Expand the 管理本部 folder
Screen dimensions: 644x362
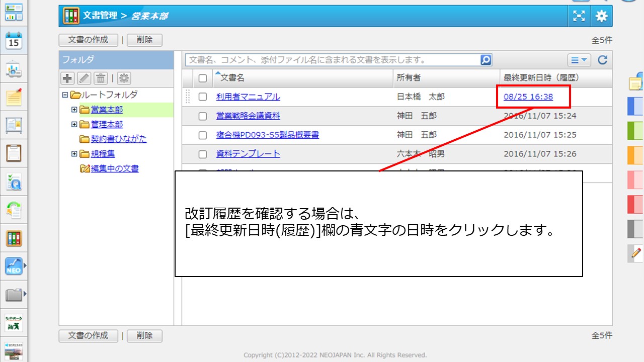point(74,124)
